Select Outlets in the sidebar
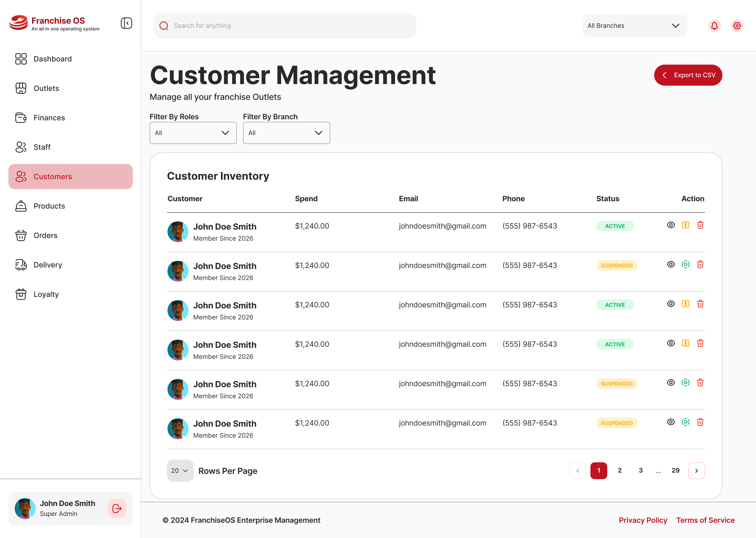This screenshot has height=538, width=756. tap(46, 88)
